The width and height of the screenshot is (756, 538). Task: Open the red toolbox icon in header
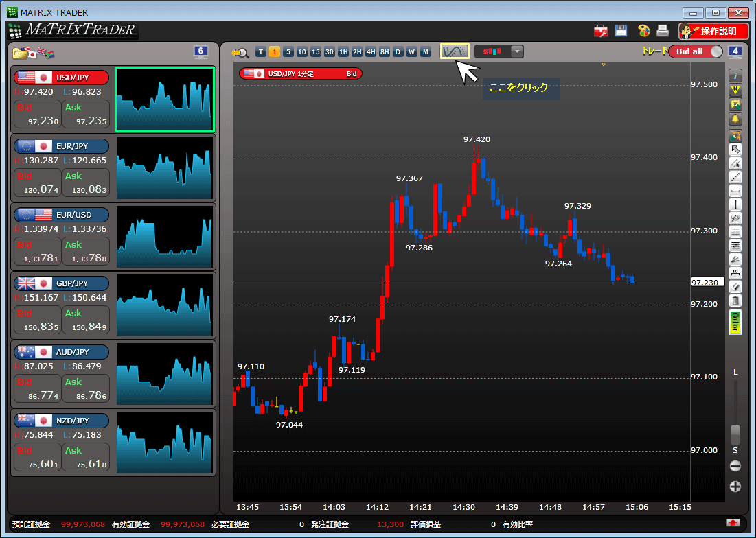(600, 32)
